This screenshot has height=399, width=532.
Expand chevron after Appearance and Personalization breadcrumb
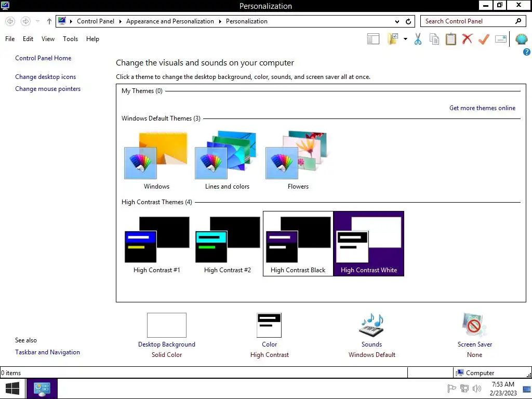click(220, 21)
